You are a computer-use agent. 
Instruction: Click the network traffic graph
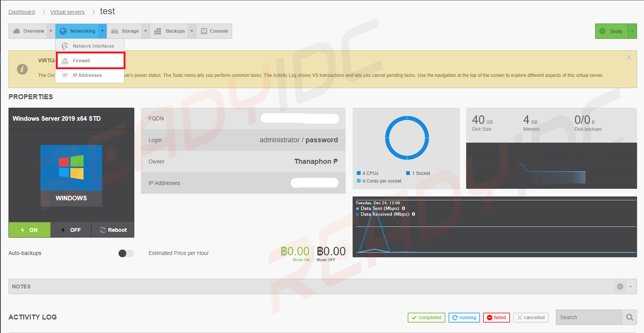(x=495, y=227)
